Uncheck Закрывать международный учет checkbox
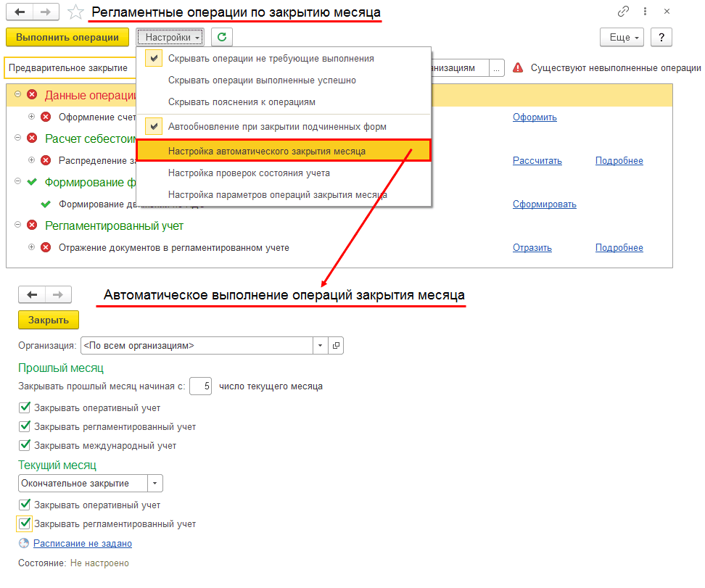This screenshot has width=705, height=588. 25,445
